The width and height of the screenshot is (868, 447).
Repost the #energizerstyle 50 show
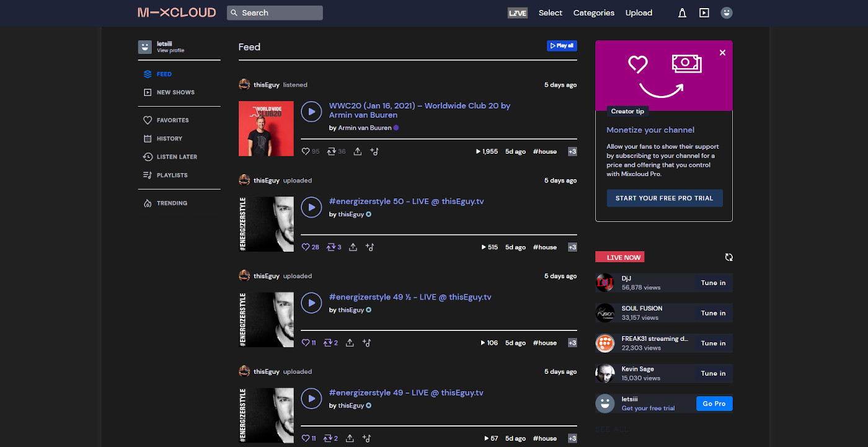[330, 247]
